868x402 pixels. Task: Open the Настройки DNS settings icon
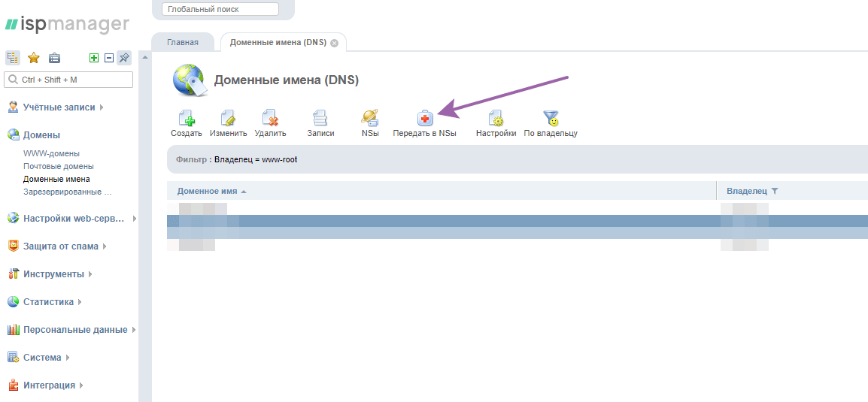pyautogui.click(x=496, y=119)
